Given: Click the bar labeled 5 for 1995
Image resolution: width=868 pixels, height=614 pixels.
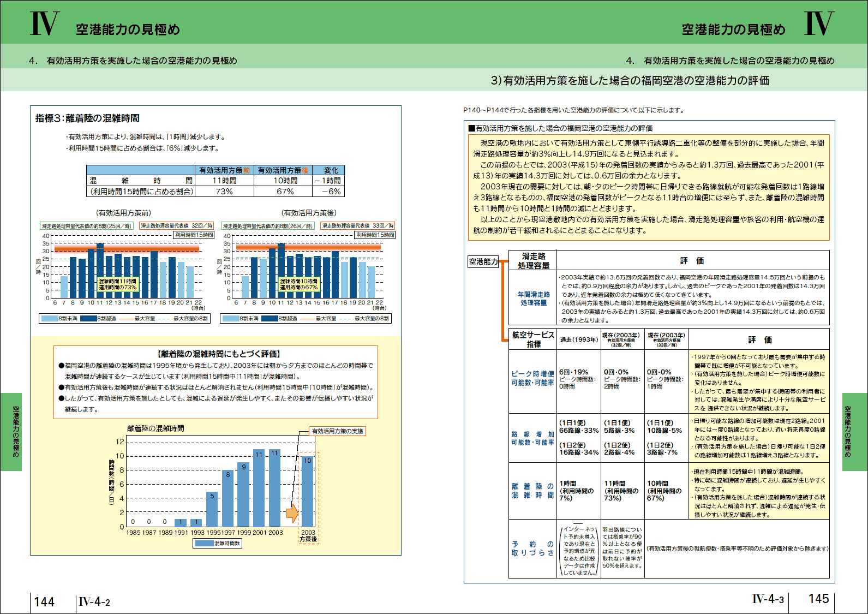Looking at the screenshot, I should click(x=212, y=509).
